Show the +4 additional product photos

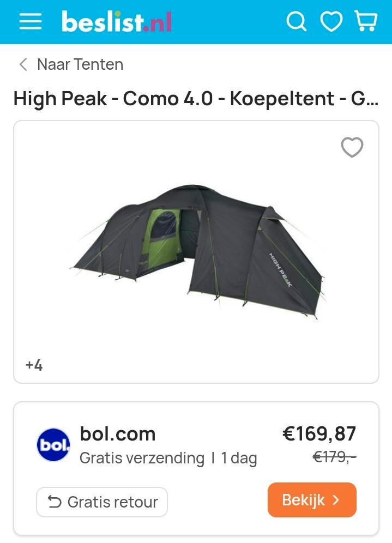(x=34, y=365)
